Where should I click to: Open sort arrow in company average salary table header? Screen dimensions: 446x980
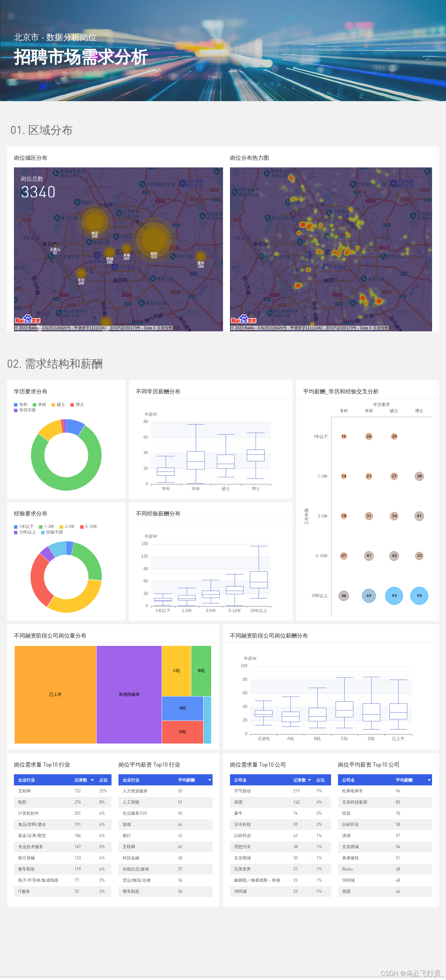[x=429, y=780]
